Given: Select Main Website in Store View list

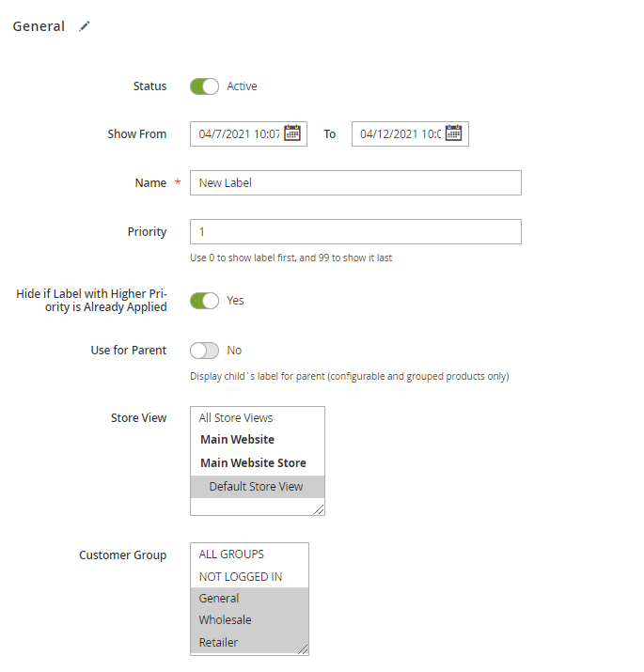Looking at the screenshot, I should tap(258, 439).
